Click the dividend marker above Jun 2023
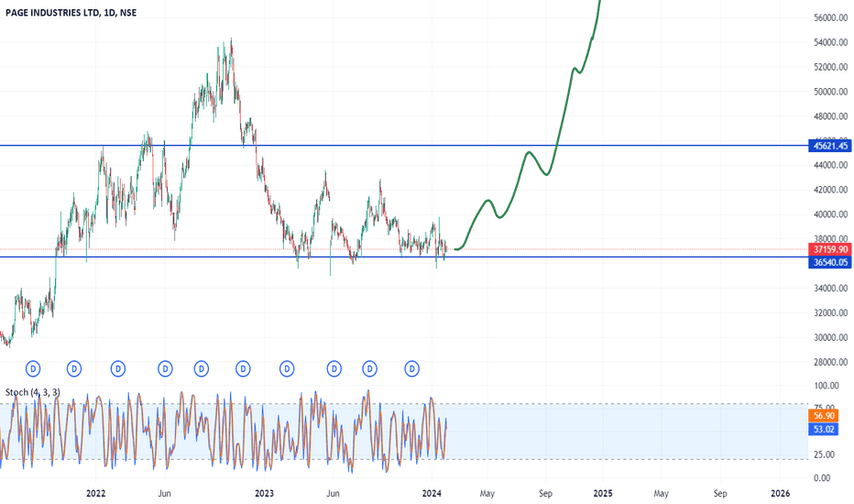Screen dimensions: 854x504 [x=334, y=369]
